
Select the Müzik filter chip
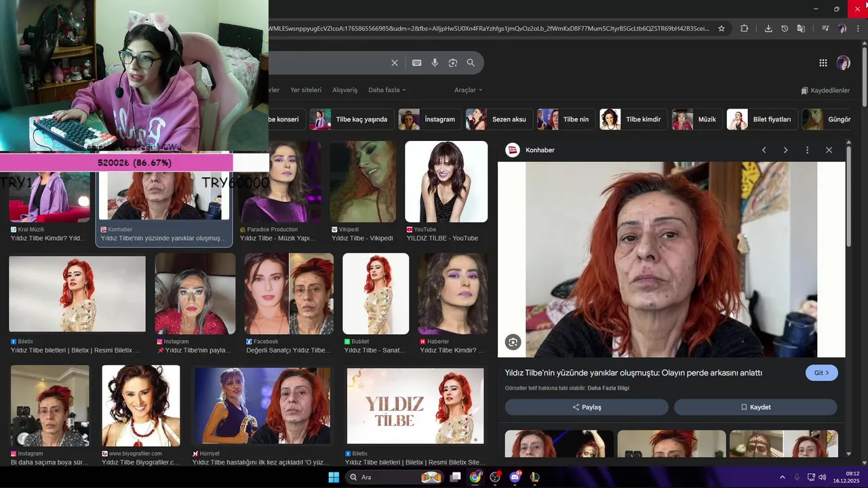(x=696, y=119)
